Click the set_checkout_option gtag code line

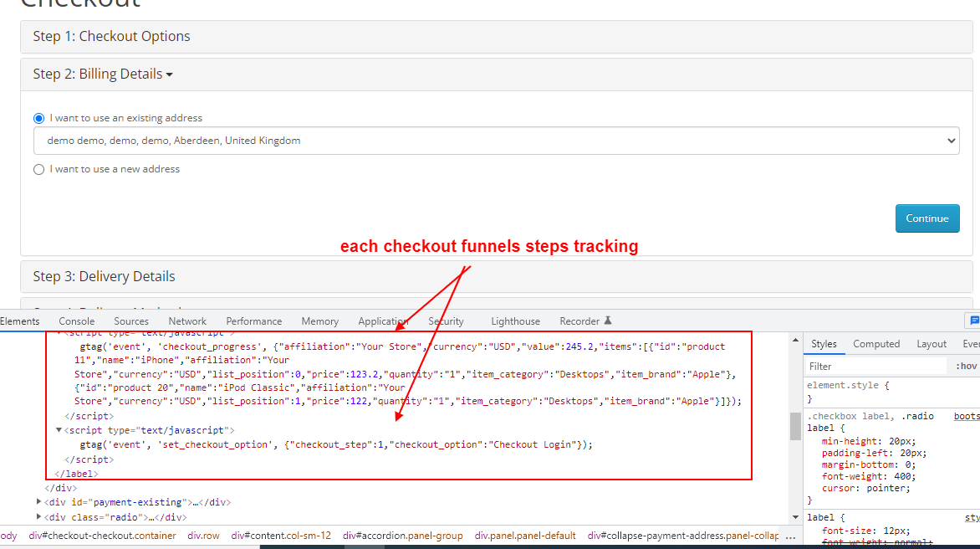coord(336,444)
